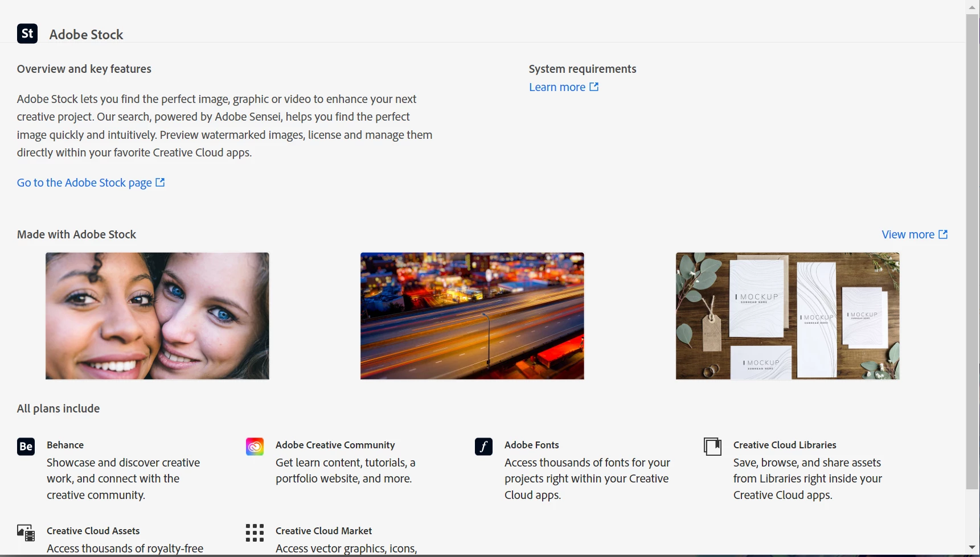The width and height of the screenshot is (980, 557).
Task: Open the two smiling women photo thumbnail
Action: click(x=157, y=316)
